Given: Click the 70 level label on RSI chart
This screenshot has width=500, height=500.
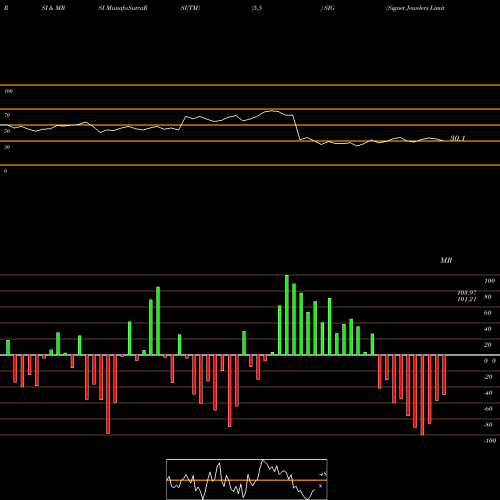Looking at the screenshot, I should pos(7,115).
